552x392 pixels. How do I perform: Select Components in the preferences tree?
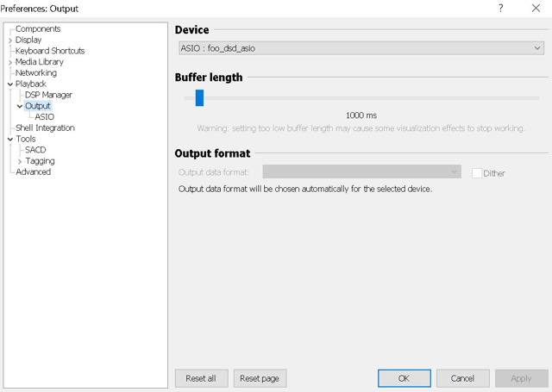point(38,28)
